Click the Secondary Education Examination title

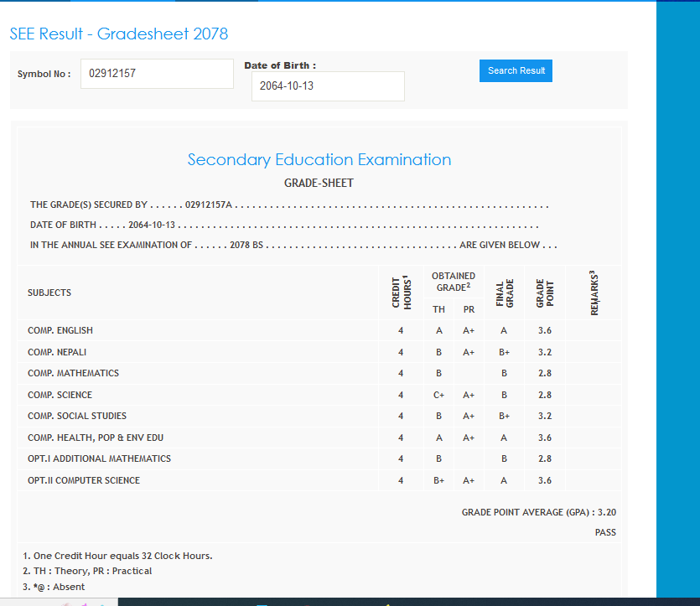click(319, 160)
